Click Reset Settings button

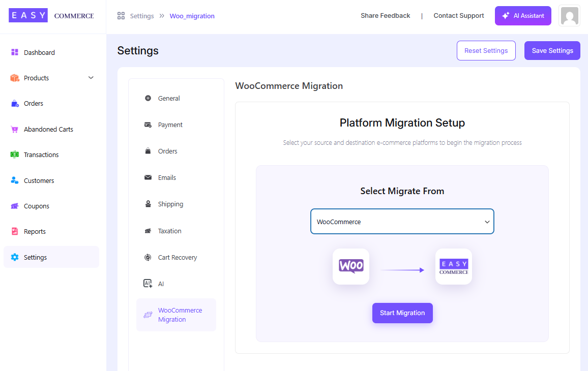(x=486, y=51)
